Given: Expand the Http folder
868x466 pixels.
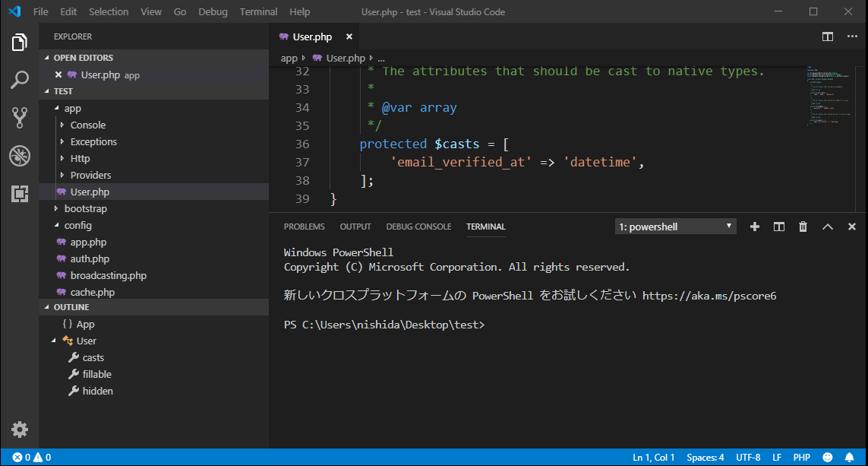Looking at the screenshot, I should pyautogui.click(x=80, y=158).
